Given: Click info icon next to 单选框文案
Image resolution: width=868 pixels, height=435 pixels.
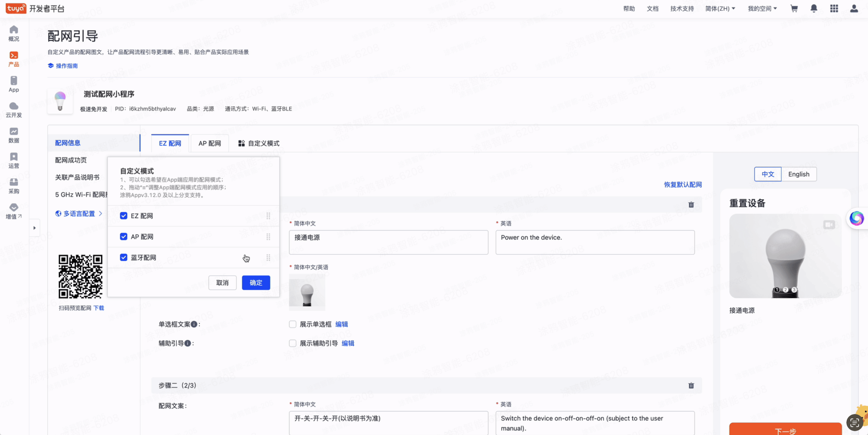Looking at the screenshot, I should (194, 324).
